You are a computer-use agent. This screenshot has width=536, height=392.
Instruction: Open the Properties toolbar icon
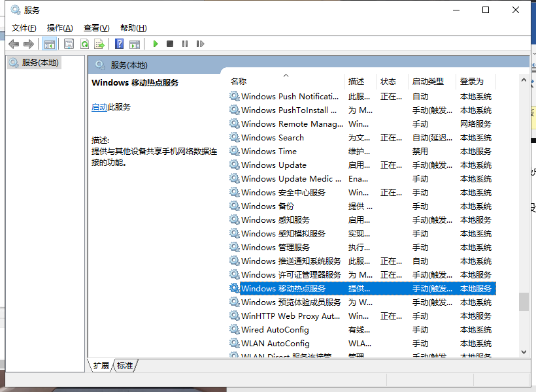[x=68, y=43]
